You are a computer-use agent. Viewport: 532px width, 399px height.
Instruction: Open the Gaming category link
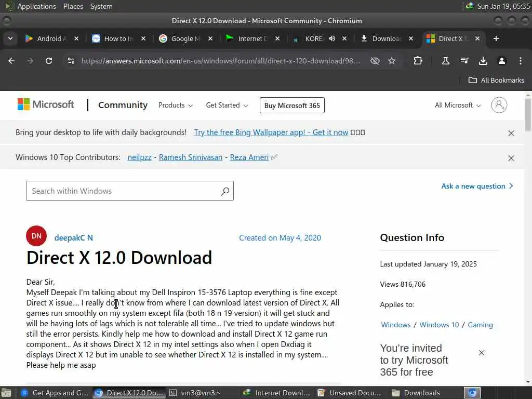click(480, 325)
